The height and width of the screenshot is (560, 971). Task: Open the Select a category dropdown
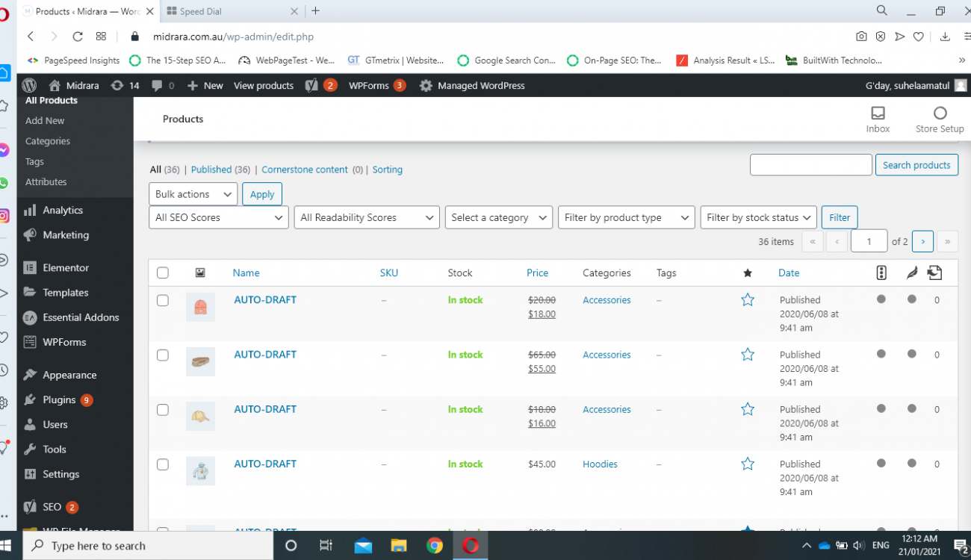point(499,217)
